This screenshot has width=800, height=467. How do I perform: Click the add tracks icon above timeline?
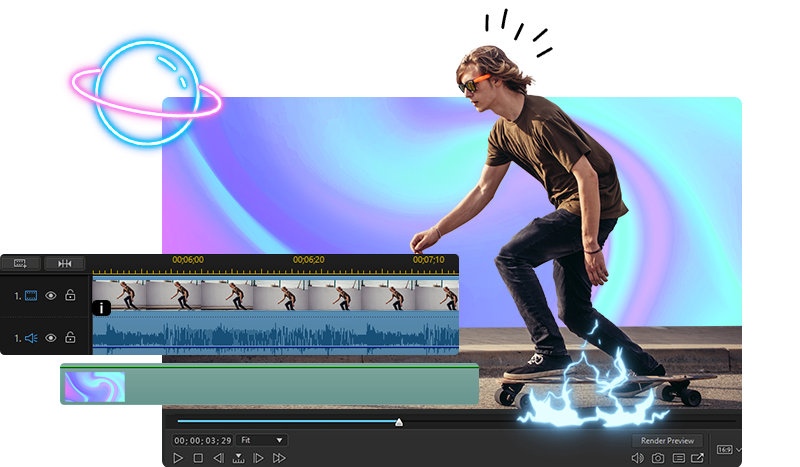[20, 263]
